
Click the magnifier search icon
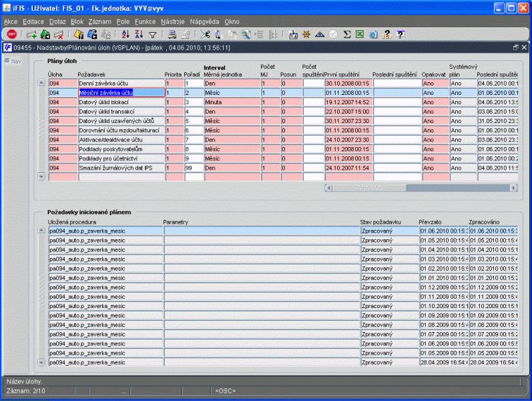pyautogui.click(x=246, y=34)
